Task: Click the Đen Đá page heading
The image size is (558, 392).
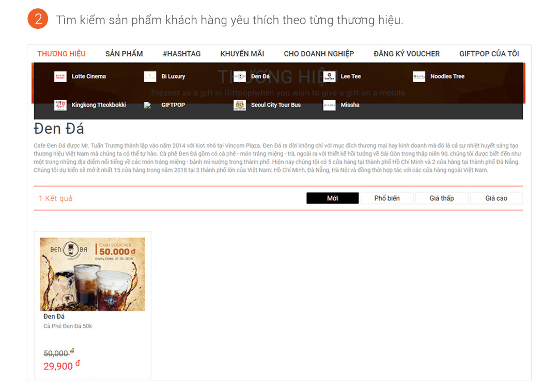Action: pyautogui.click(x=59, y=129)
